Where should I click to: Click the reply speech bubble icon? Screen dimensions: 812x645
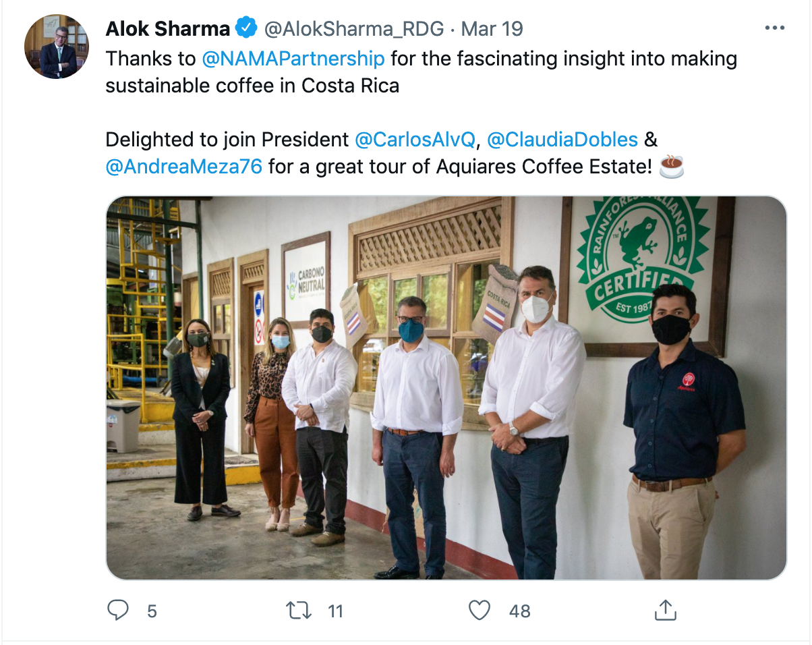[x=118, y=611]
